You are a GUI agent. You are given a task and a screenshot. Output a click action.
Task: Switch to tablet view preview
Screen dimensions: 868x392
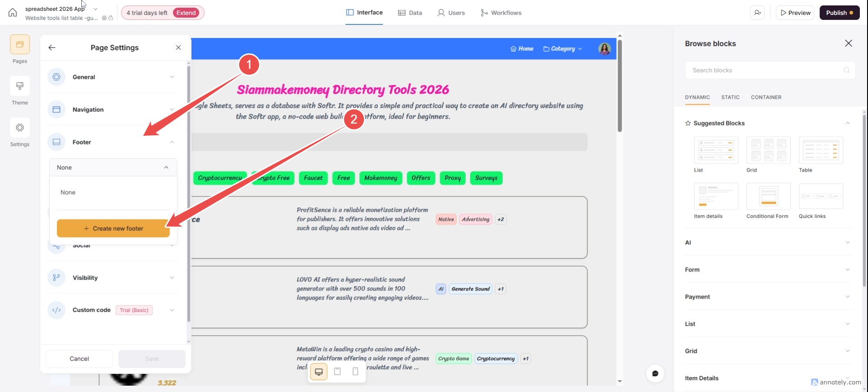coord(337,372)
